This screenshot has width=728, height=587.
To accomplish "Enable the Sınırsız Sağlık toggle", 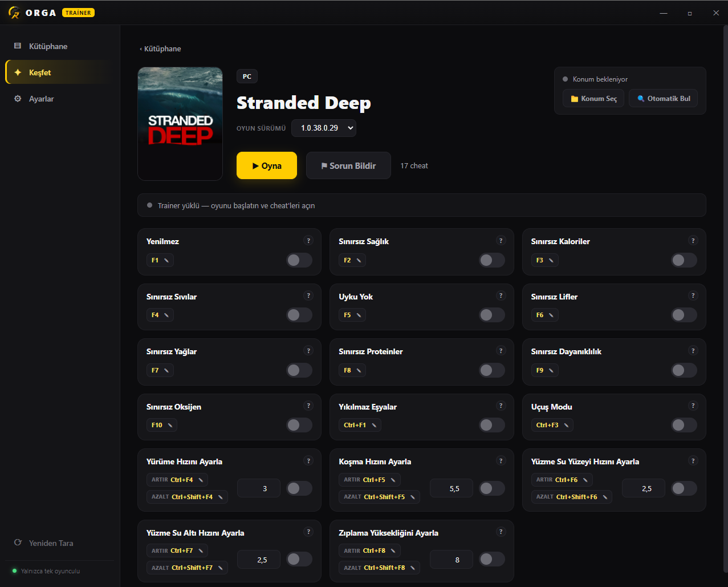I will [x=492, y=260].
